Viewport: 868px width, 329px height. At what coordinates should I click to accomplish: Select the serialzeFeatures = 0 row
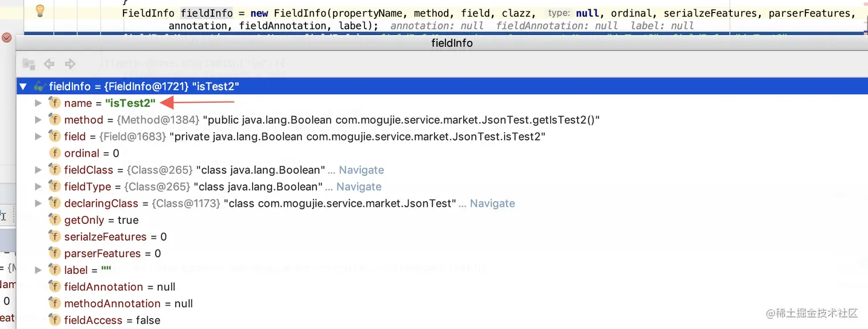(x=115, y=237)
